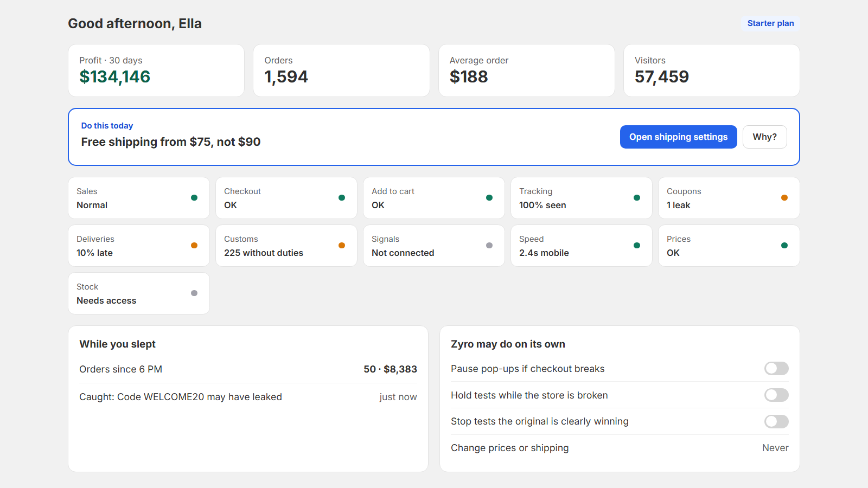868x488 pixels.
Task: Click Never beside Change prices or shipping
Action: point(775,448)
